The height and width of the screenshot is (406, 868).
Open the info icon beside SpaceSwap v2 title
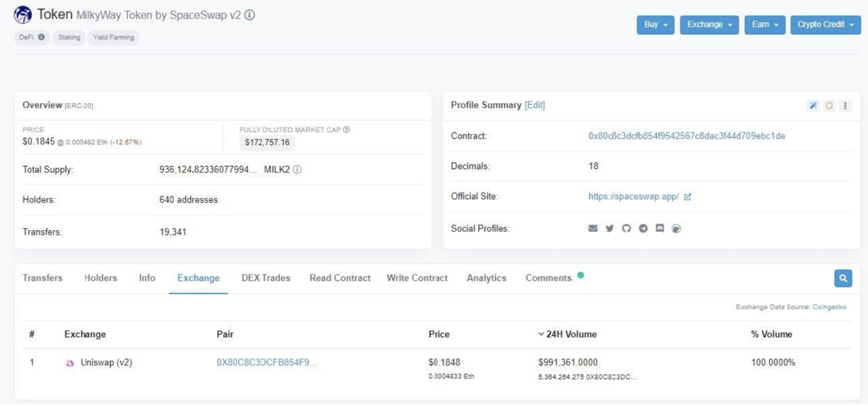tap(250, 15)
